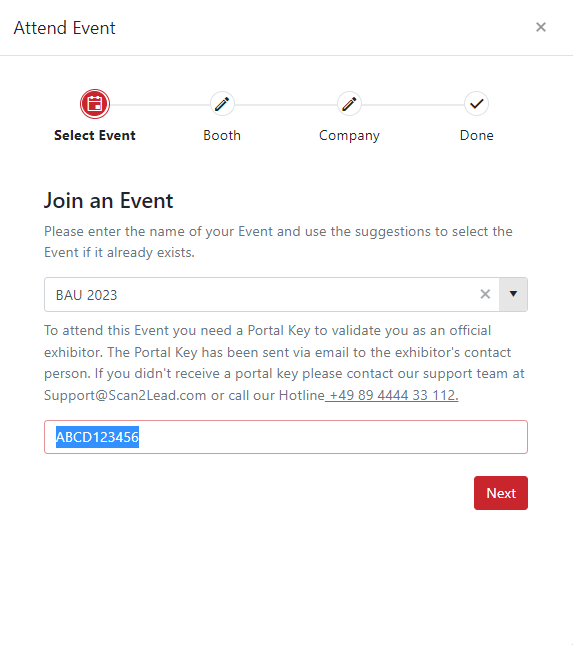Go to the Company step label

[x=349, y=136]
